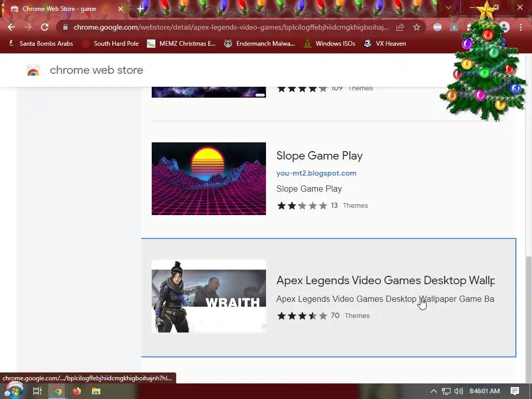Click the share page icon in address bar
Image resolution: width=532 pixels, height=399 pixels.
point(400,27)
